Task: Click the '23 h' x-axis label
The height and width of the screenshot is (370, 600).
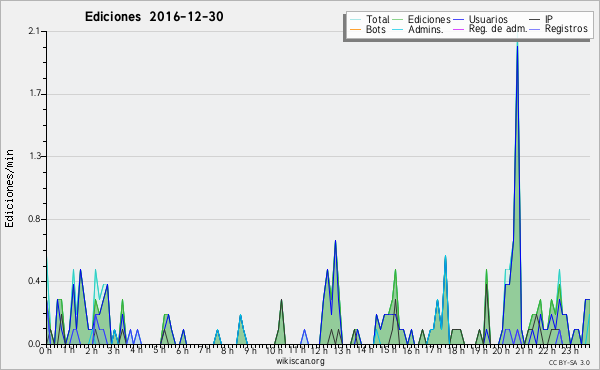Action: [x=570, y=350]
